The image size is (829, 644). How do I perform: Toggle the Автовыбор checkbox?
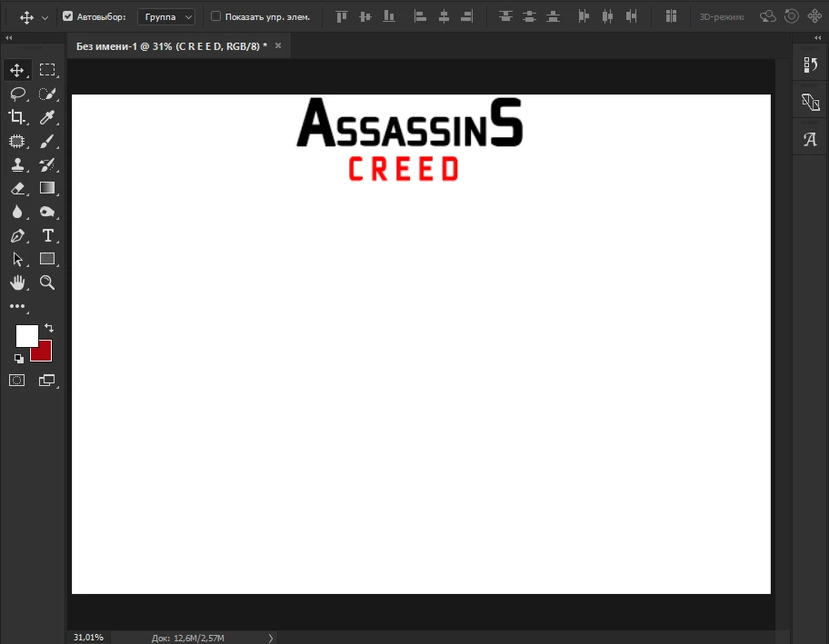tap(68, 15)
